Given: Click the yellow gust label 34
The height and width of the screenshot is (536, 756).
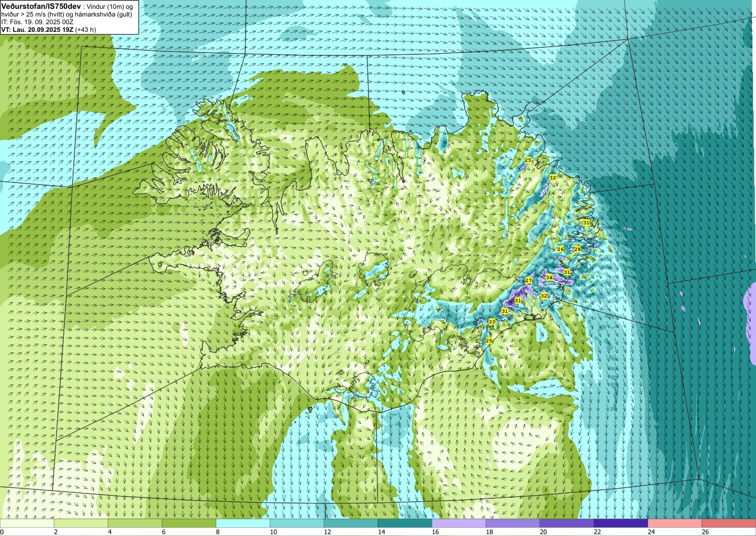Looking at the screenshot, I should (549, 277).
